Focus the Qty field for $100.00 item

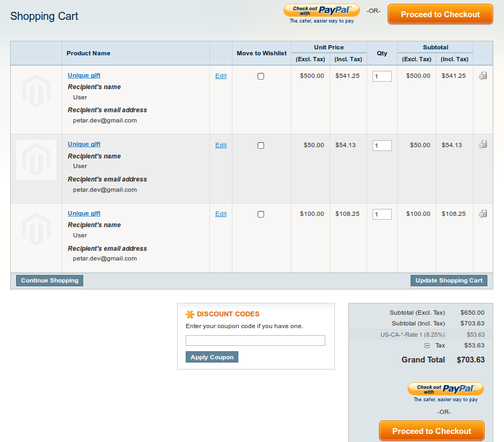tap(382, 214)
